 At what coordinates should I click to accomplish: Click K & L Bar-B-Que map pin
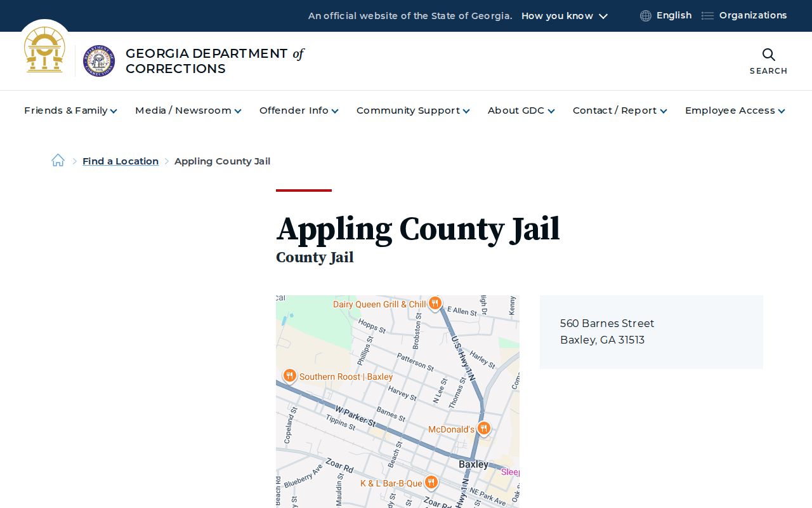pos(431,483)
